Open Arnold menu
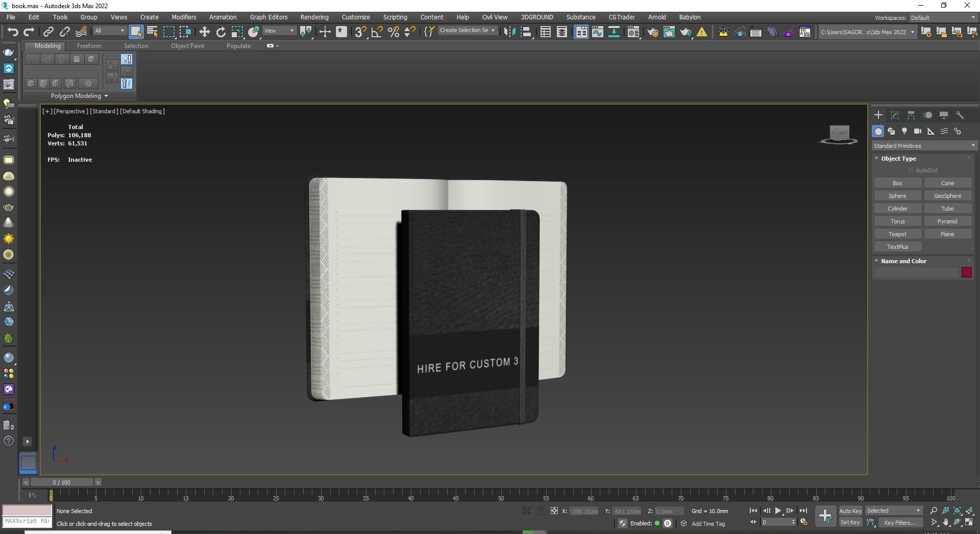 click(x=657, y=17)
